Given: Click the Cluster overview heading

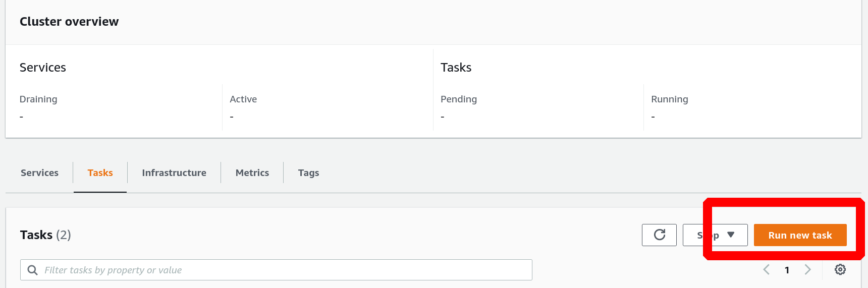Looking at the screenshot, I should coord(69,22).
